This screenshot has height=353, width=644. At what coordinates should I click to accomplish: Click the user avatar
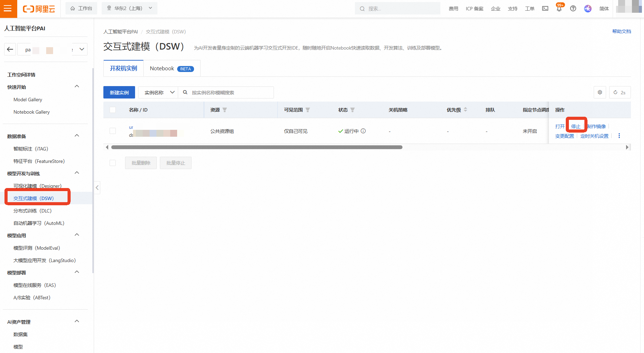629,7
